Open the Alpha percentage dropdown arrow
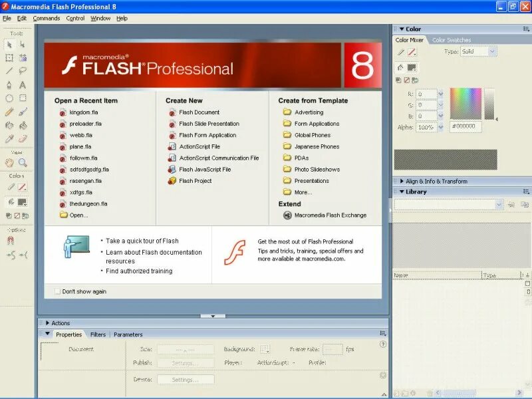Screen dimensions: 532x399 click(x=440, y=127)
